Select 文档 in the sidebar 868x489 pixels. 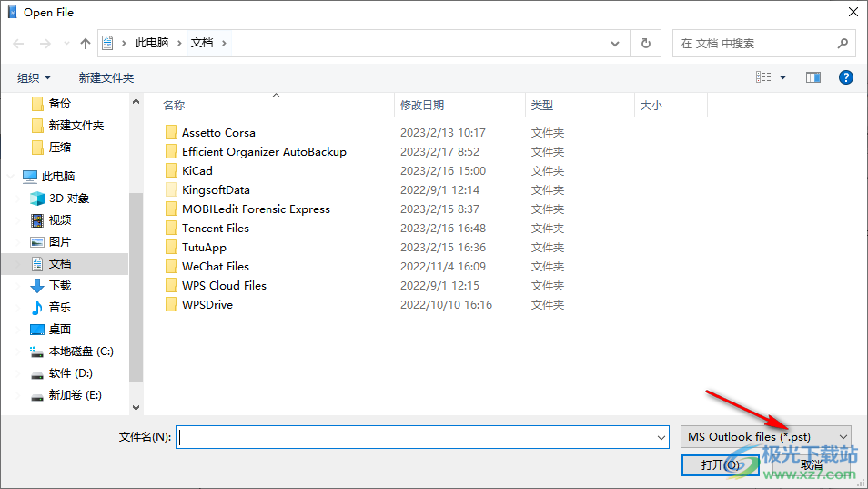pyautogui.click(x=65, y=263)
